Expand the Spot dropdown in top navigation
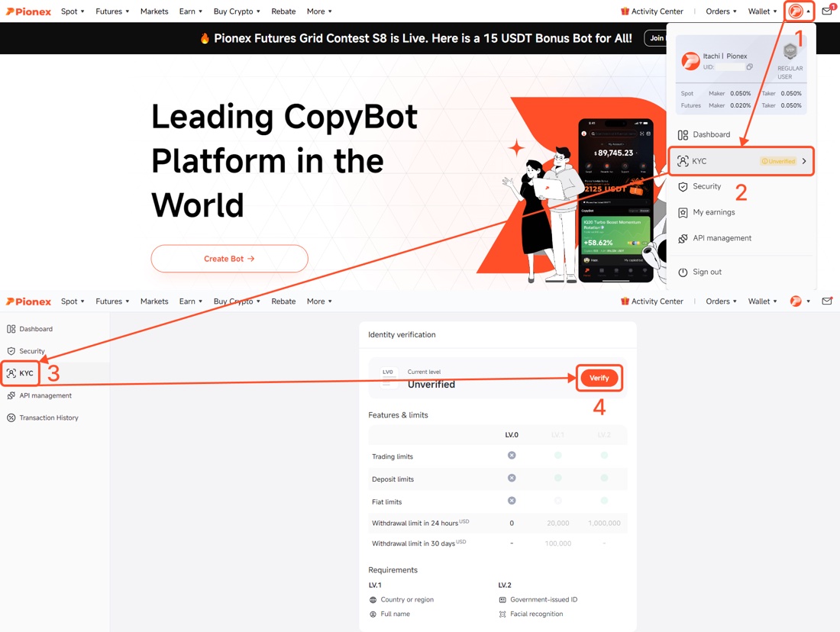Image resolution: width=840 pixels, height=632 pixels. 73,11
